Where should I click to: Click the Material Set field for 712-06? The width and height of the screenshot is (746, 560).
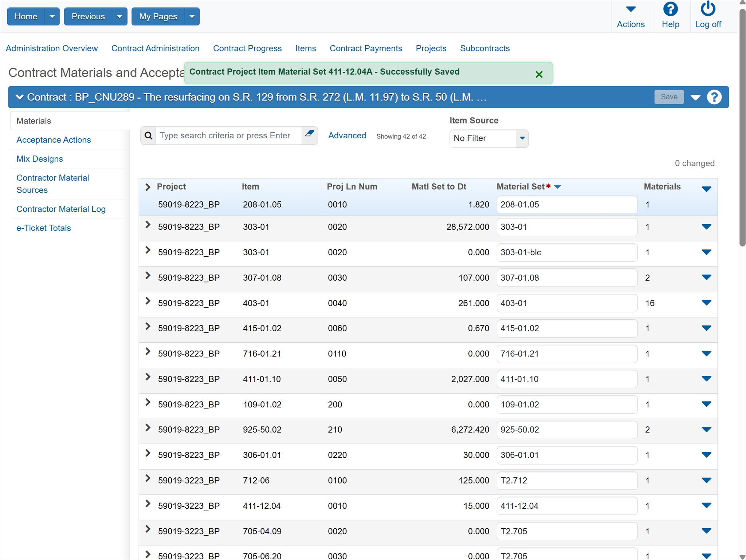[566, 481]
